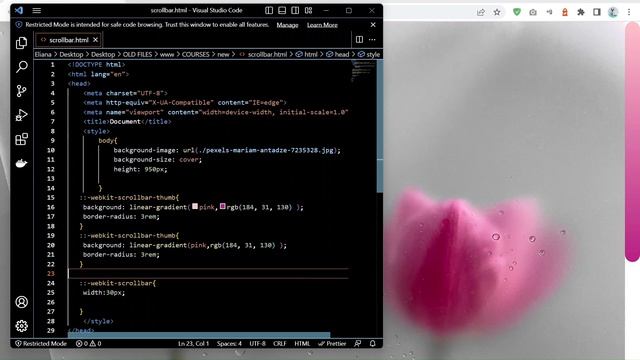The height and width of the screenshot is (360, 640).
Task: Open Customize Layout icon
Action: pyautogui.click(x=309, y=11)
